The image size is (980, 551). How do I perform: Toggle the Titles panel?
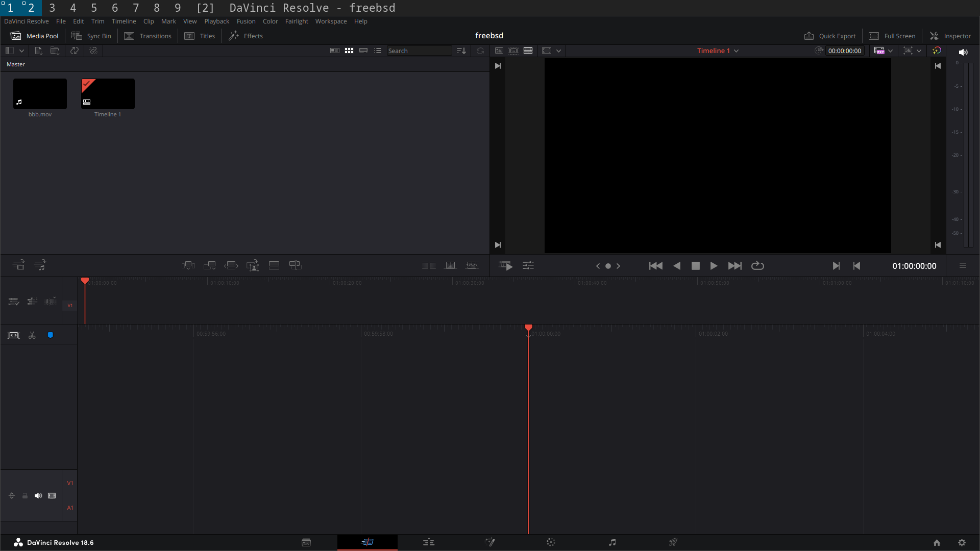[200, 36]
